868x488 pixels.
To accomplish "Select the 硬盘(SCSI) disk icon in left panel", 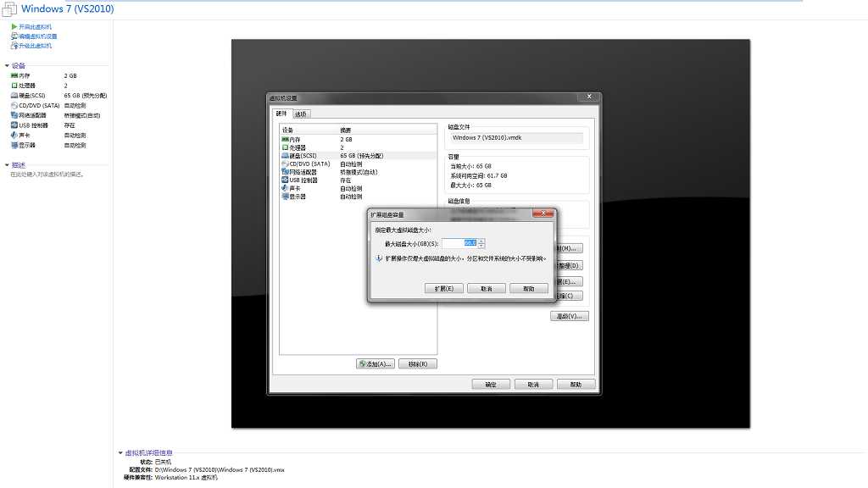I will click(x=14, y=96).
